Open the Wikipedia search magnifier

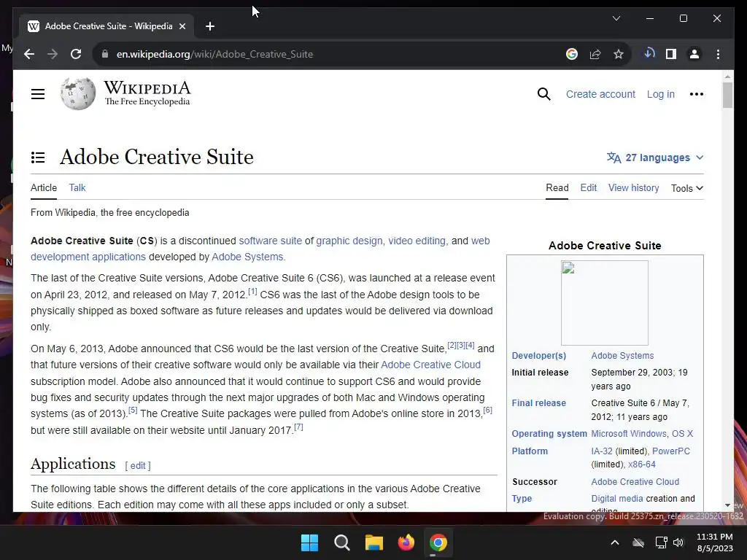(543, 94)
